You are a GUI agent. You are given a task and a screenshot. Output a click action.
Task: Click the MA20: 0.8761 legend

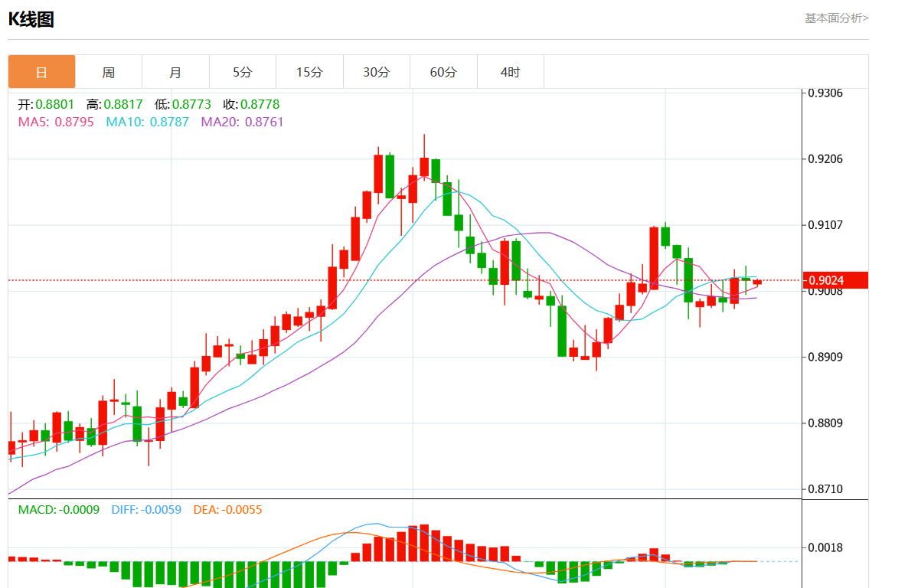(x=242, y=122)
